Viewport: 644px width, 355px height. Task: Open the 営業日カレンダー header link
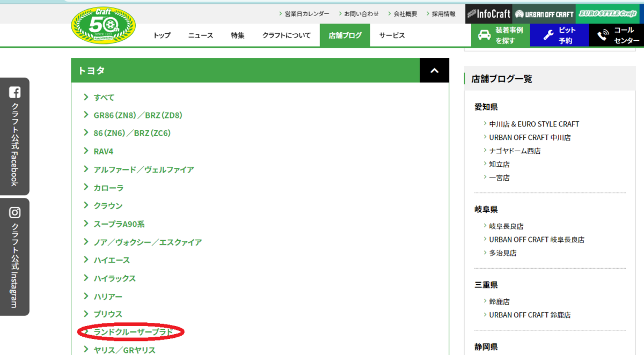coord(306,14)
